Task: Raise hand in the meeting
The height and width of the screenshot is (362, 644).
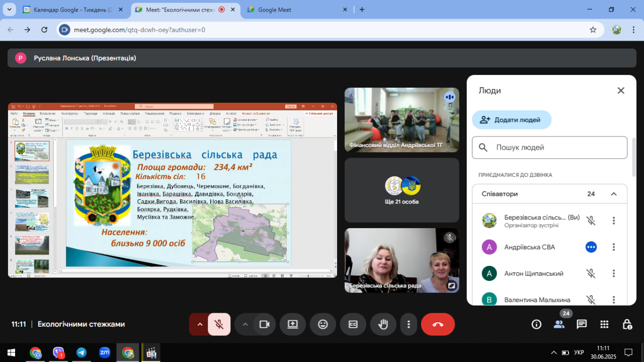Action: [x=383, y=324]
